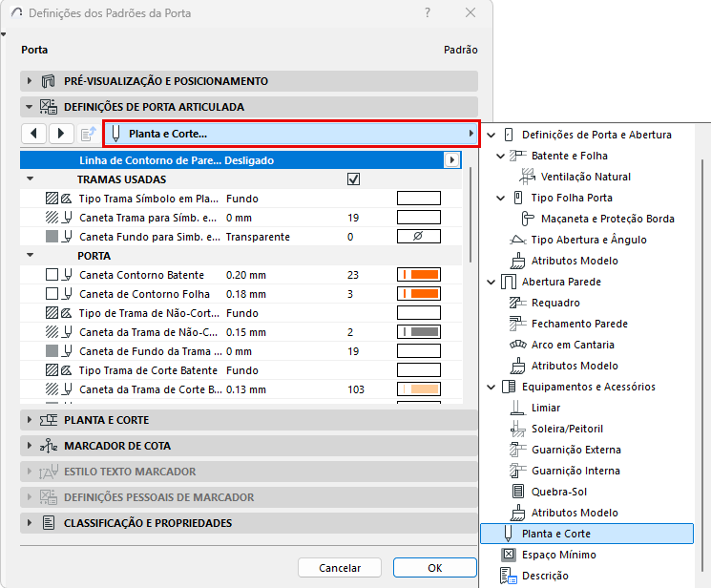711x588 pixels.
Task: Expand the Classificação e Propriedades panel
Action: pyautogui.click(x=30, y=523)
